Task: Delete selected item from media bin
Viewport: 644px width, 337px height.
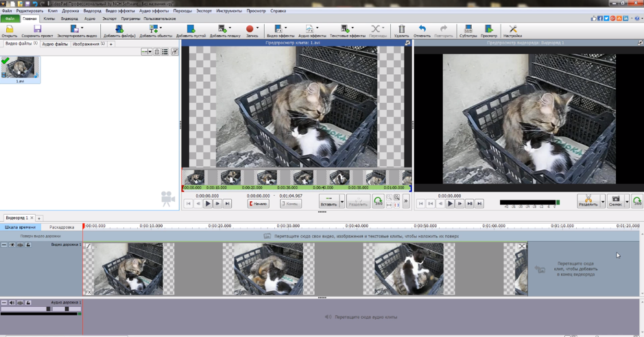Action: 157,51
